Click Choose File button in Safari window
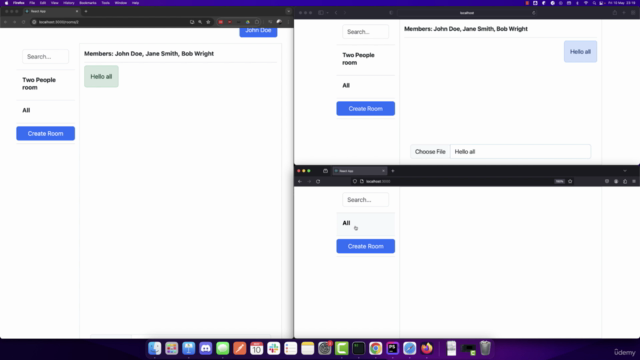 pos(430,151)
